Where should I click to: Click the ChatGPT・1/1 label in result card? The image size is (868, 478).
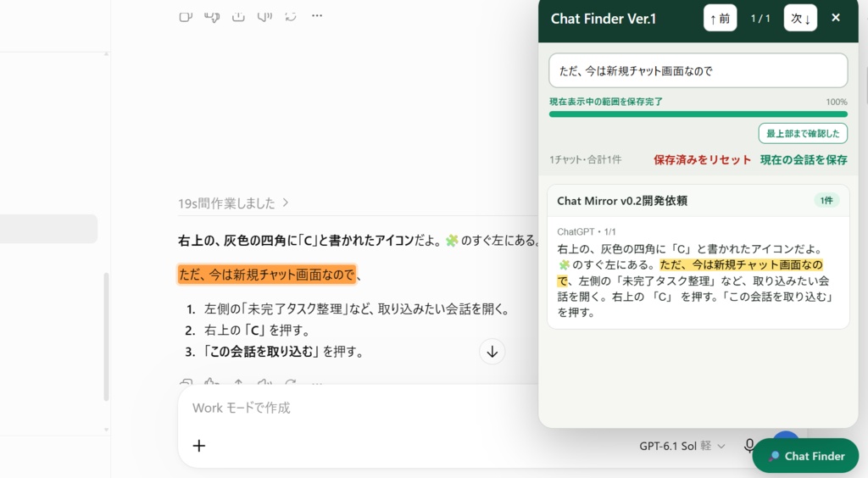(x=587, y=232)
